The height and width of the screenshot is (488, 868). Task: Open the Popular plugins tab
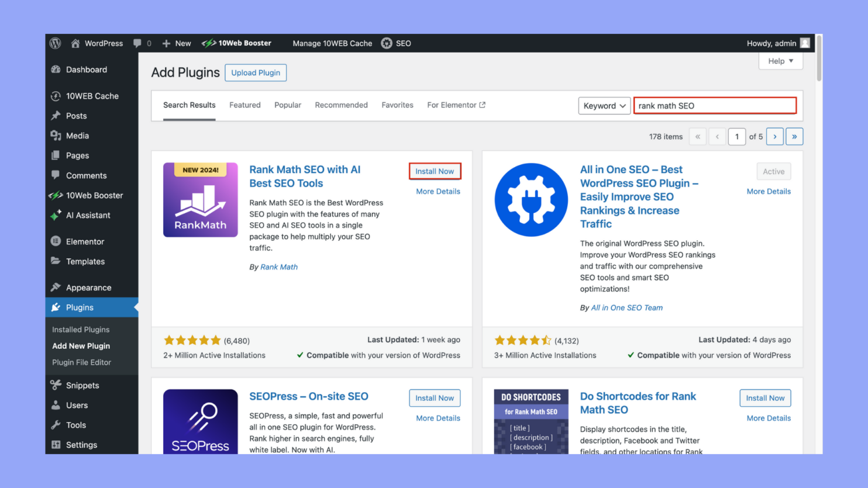[x=287, y=105]
